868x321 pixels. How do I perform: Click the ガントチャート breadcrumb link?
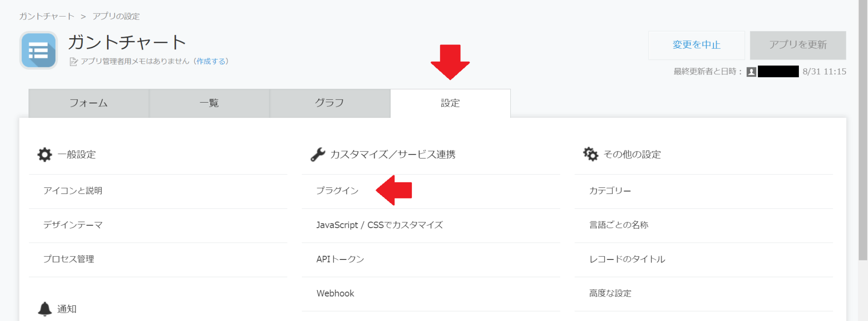coord(47,17)
